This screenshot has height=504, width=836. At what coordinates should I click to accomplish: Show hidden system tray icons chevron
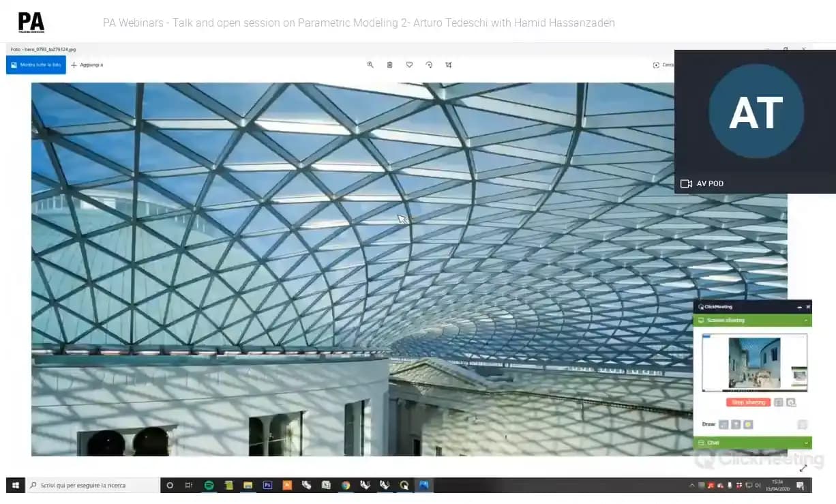(x=692, y=486)
